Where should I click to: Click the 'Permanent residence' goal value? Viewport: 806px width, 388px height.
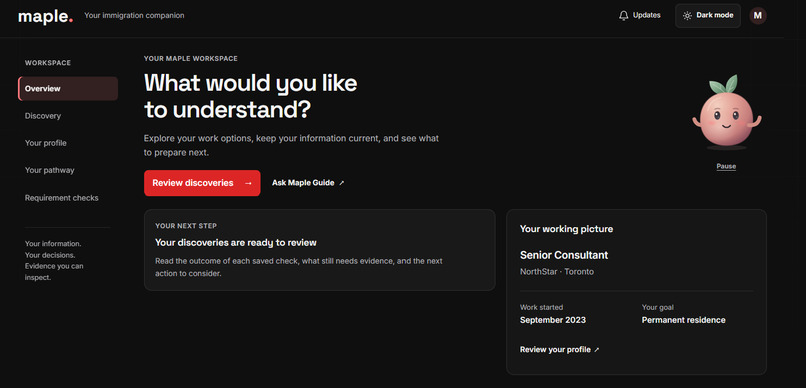click(684, 320)
